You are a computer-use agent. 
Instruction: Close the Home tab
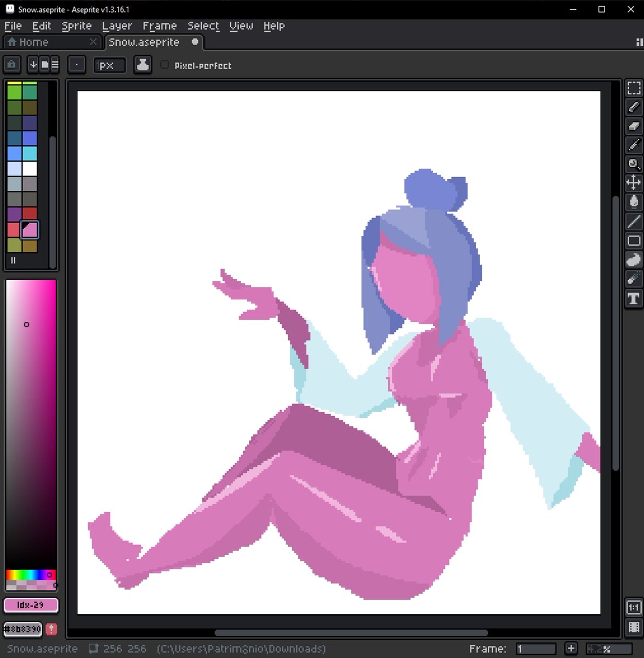point(93,42)
